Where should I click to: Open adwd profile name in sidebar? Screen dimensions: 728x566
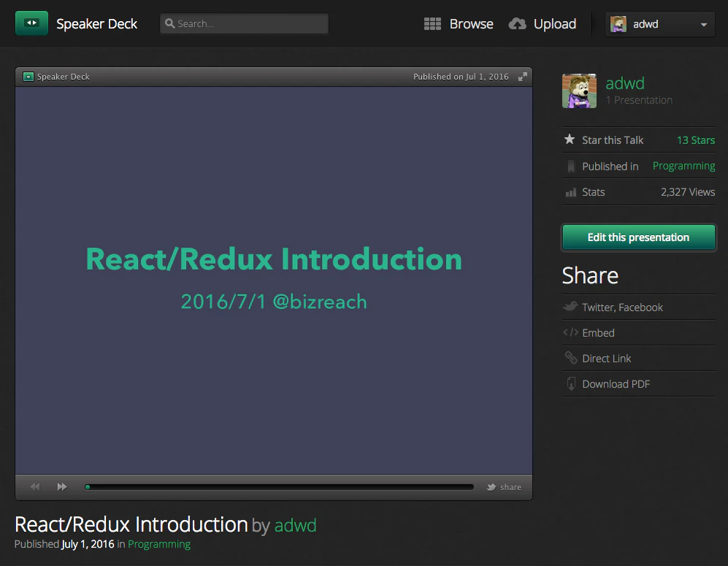tap(625, 83)
